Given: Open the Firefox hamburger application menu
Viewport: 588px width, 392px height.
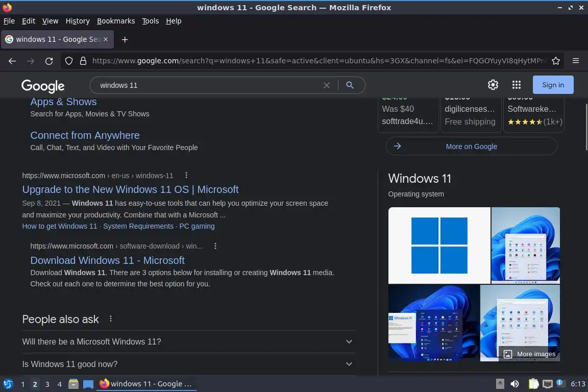Looking at the screenshot, I should (x=576, y=61).
